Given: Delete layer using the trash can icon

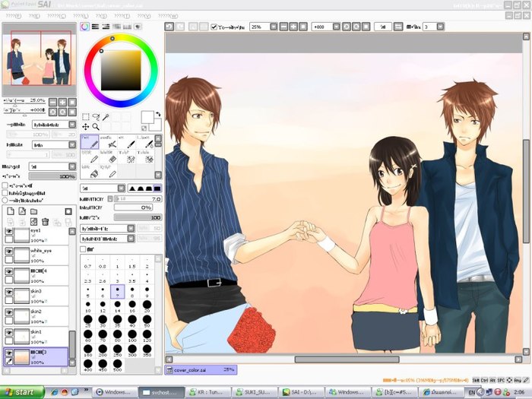Looking at the screenshot, I should coord(46,222).
